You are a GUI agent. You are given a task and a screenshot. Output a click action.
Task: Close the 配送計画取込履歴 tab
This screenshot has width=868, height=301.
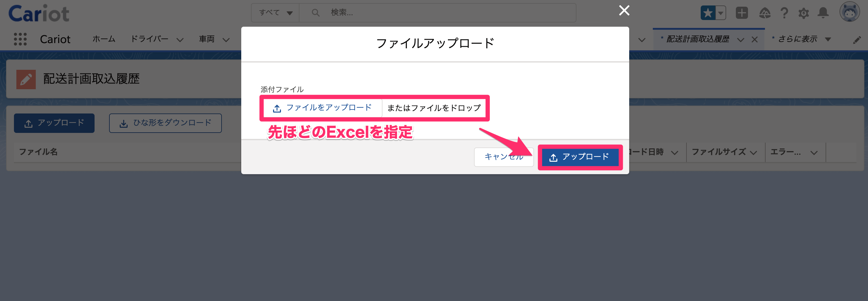(x=754, y=40)
